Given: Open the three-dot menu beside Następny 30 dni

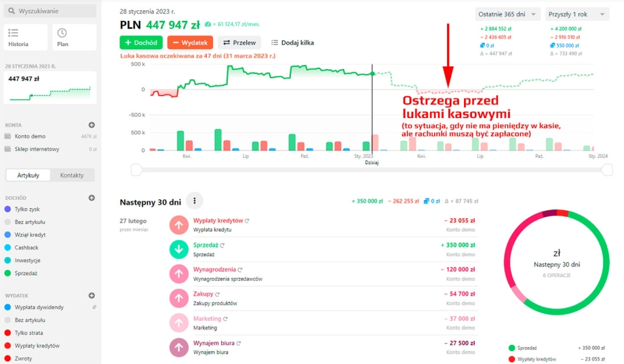Looking at the screenshot, I should 195,201.
